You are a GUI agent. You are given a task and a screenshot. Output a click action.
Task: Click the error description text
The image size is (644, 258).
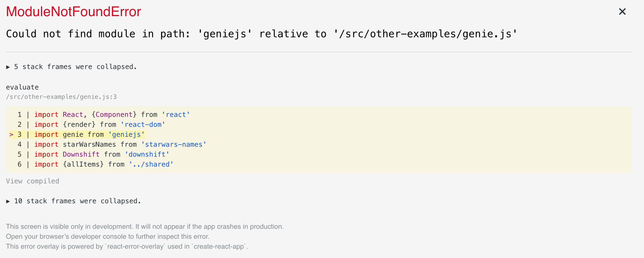point(261,34)
